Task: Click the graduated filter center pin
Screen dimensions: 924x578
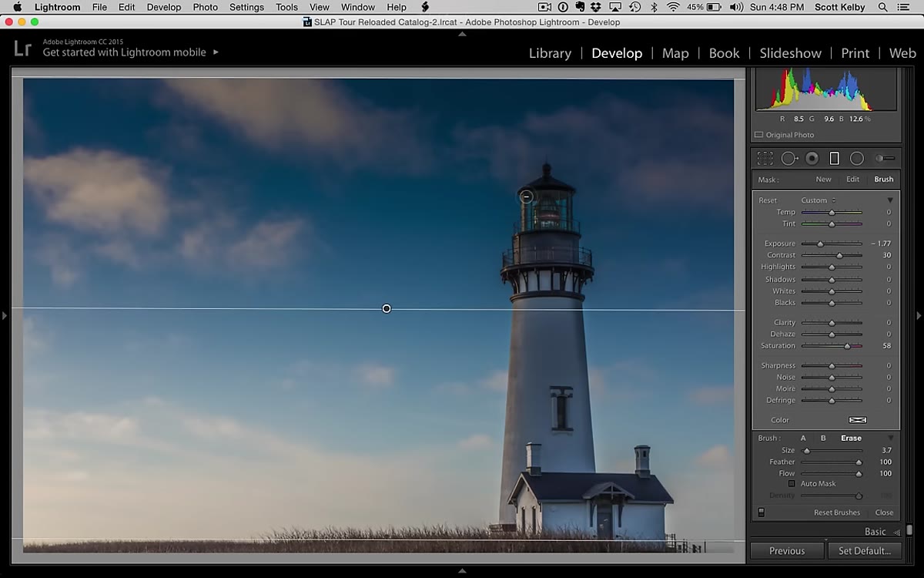Action: (387, 308)
